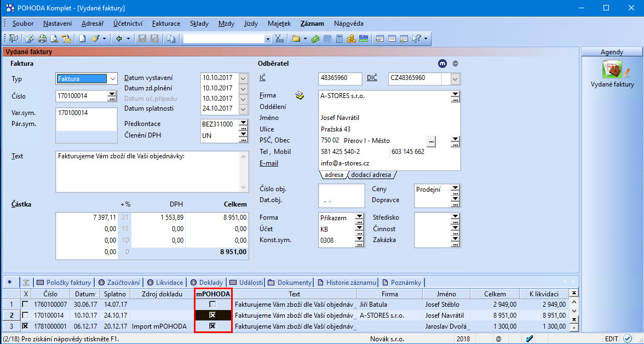The width and height of the screenshot is (644, 344).
Task: Click the Číslo invoice number field
Action: (x=81, y=96)
